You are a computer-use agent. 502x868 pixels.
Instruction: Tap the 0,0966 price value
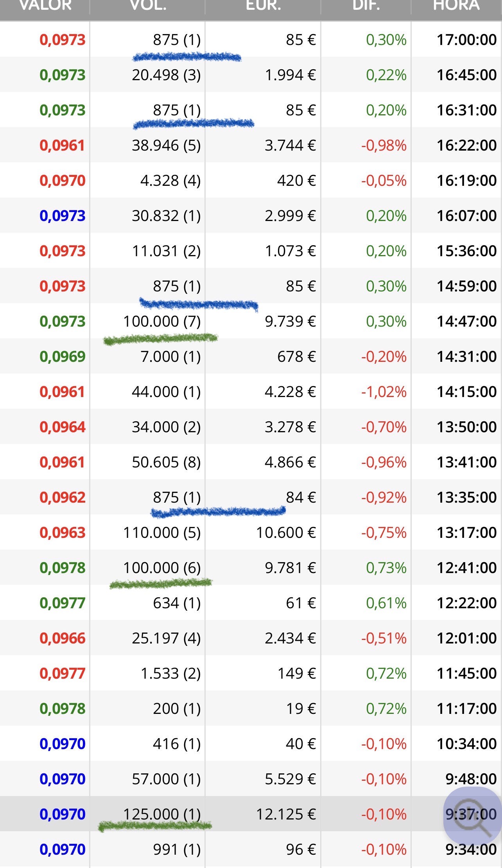[x=63, y=638]
